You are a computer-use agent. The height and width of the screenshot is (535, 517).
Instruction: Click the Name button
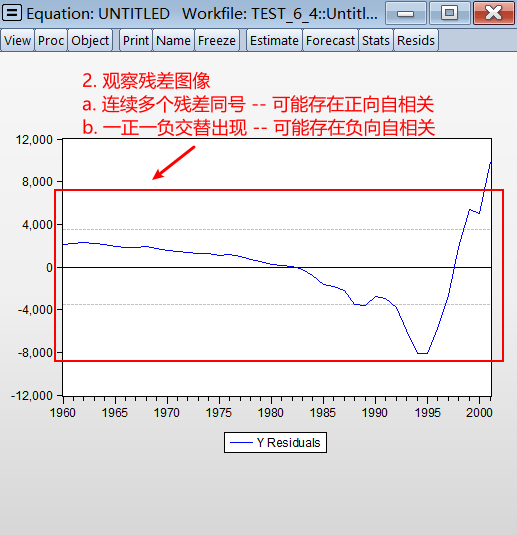tap(173, 41)
